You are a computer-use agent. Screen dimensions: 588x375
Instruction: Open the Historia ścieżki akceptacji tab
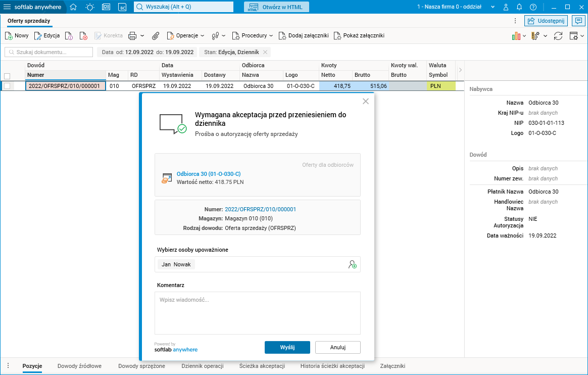click(332, 366)
